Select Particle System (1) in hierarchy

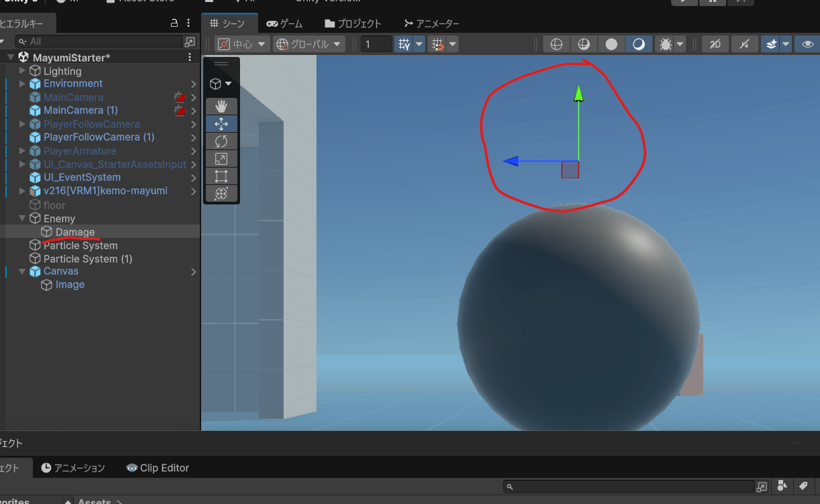[87, 259]
